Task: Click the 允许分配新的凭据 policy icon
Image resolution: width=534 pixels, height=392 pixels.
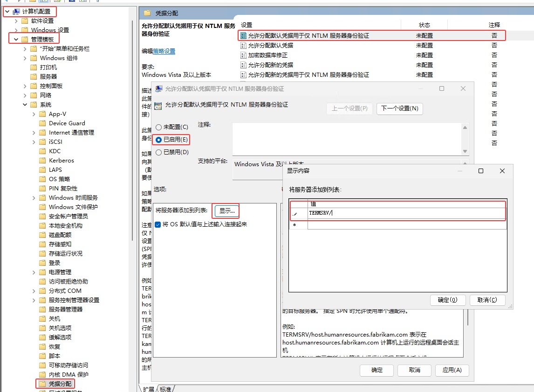Action: (243, 65)
